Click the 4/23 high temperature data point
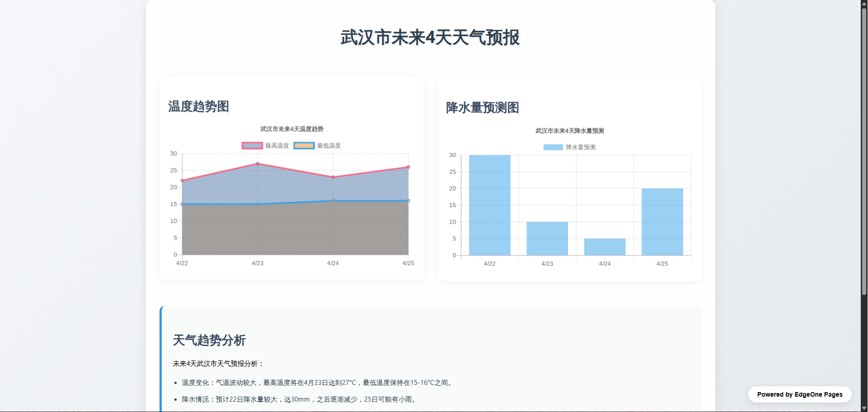868x412 pixels. pyautogui.click(x=258, y=164)
